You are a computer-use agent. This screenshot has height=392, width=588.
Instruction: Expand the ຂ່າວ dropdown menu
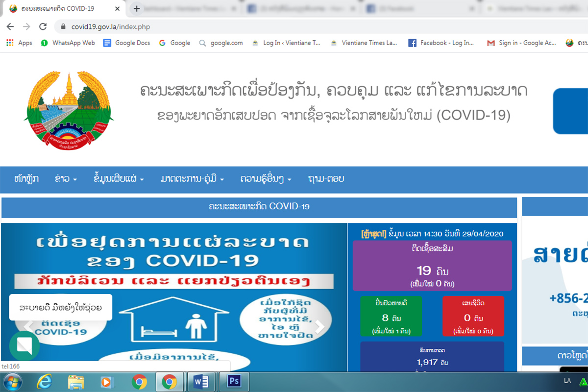click(66, 179)
